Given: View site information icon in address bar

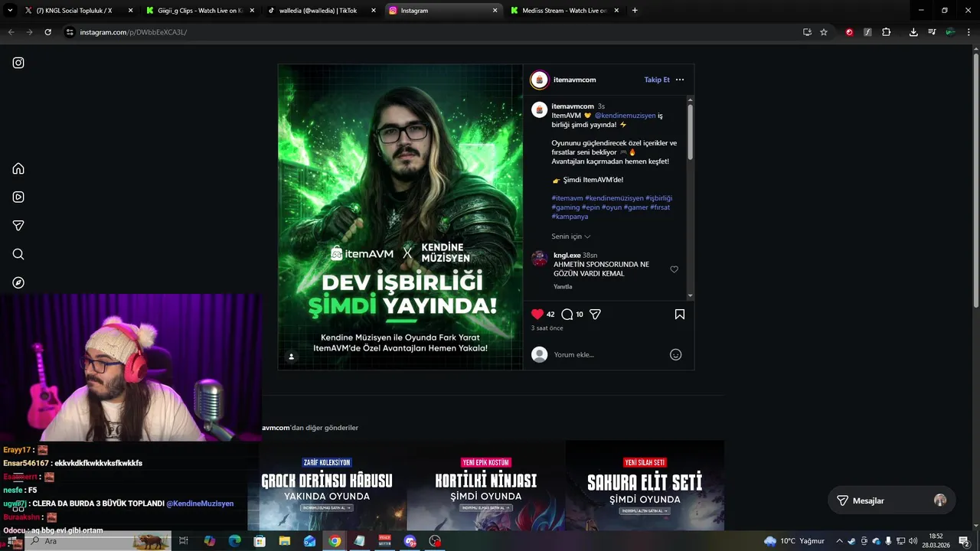Looking at the screenshot, I should click(x=70, y=32).
